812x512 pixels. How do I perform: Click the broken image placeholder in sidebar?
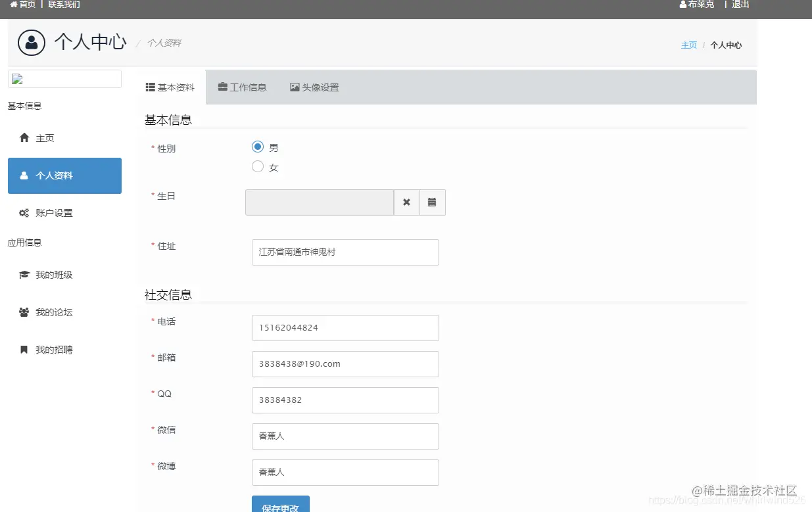tap(64, 79)
